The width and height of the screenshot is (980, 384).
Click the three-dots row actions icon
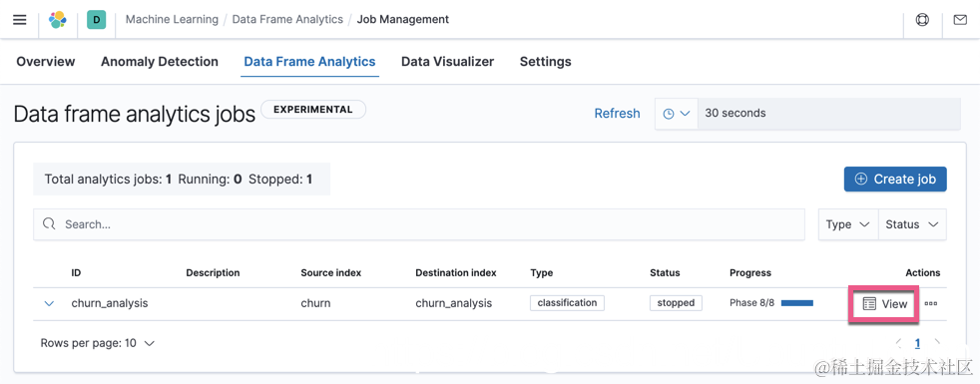(931, 303)
